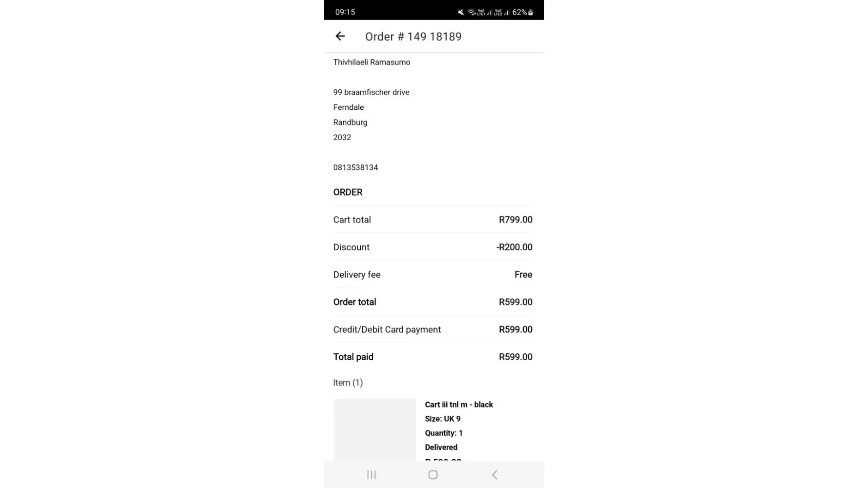
Task: Tap the phone number 0813538134
Action: pos(355,167)
